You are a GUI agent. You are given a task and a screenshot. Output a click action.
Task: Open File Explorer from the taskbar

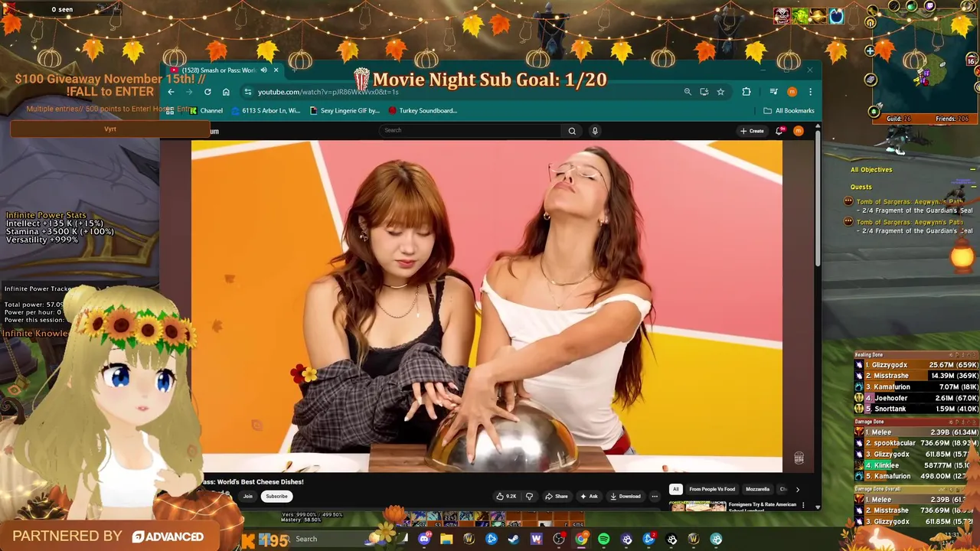[x=446, y=539]
